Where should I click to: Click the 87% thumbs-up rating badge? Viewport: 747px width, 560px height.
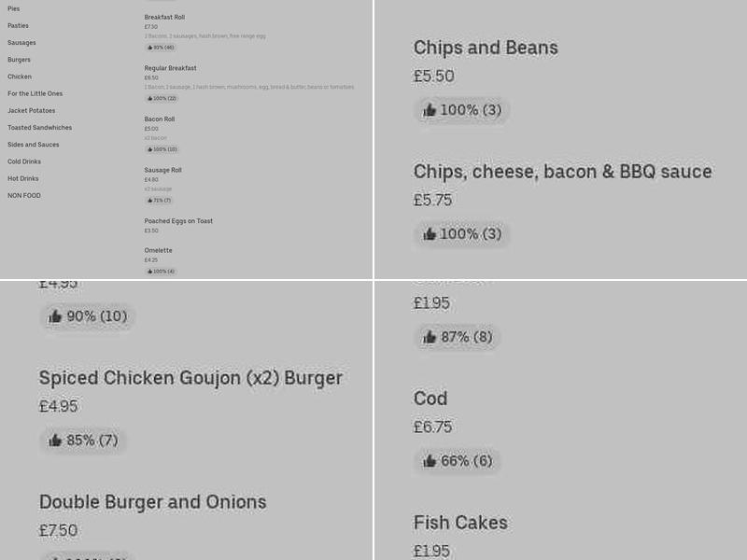457,337
